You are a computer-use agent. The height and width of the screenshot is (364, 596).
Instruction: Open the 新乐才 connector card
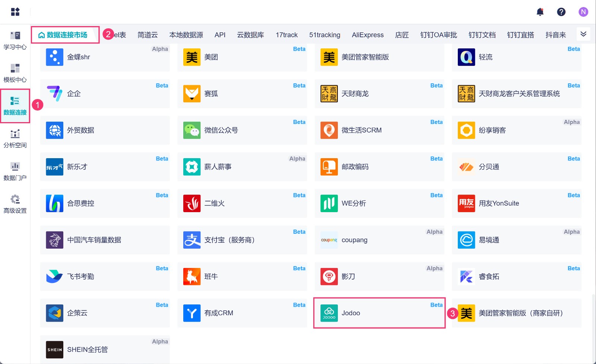(x=105, y=167)
